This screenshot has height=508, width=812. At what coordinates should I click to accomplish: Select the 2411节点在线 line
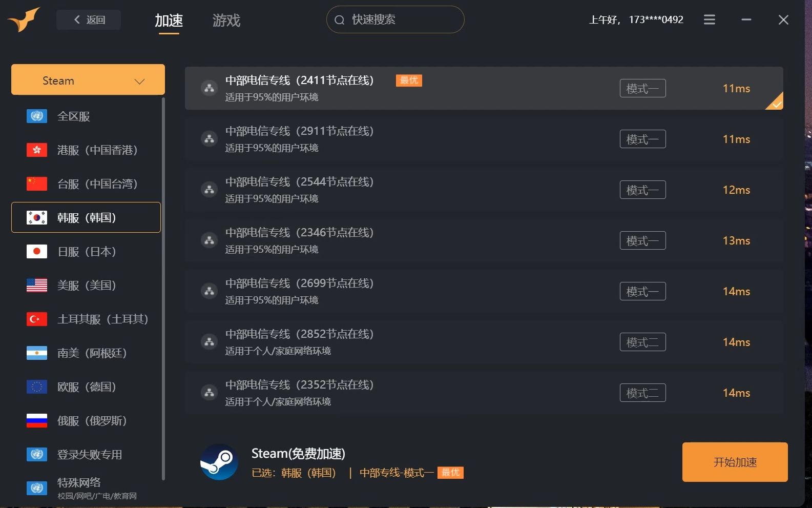tap(484, 88)
